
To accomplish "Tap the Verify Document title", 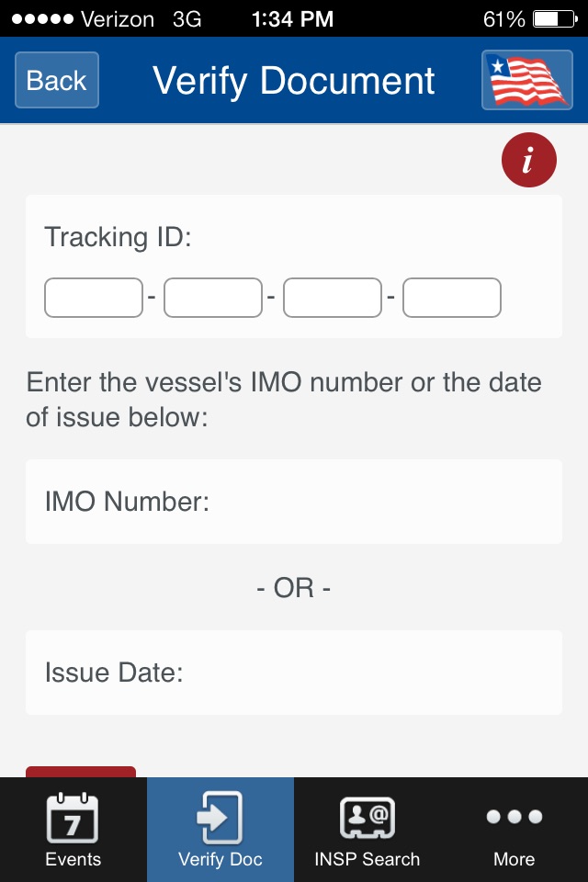I will [x=294, y=81].
